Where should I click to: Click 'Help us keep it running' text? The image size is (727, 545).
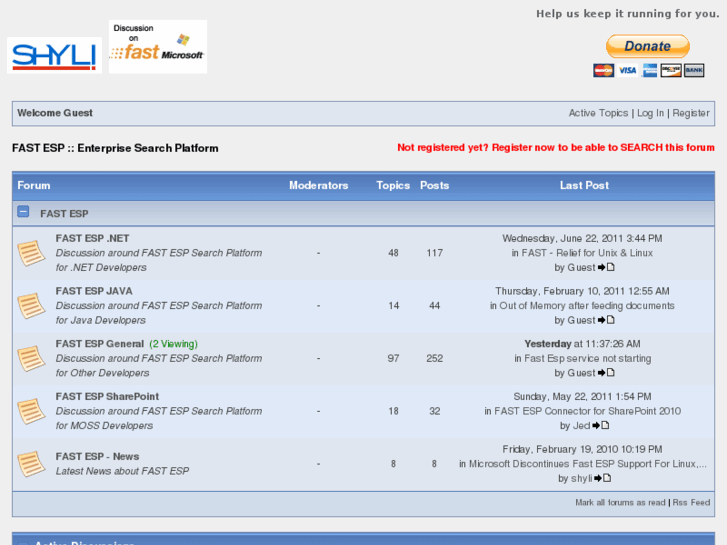point(628,14)
